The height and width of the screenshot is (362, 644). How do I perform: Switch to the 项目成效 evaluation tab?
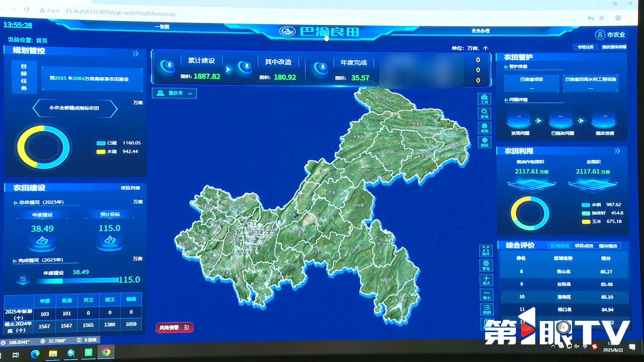click(584, 246)
